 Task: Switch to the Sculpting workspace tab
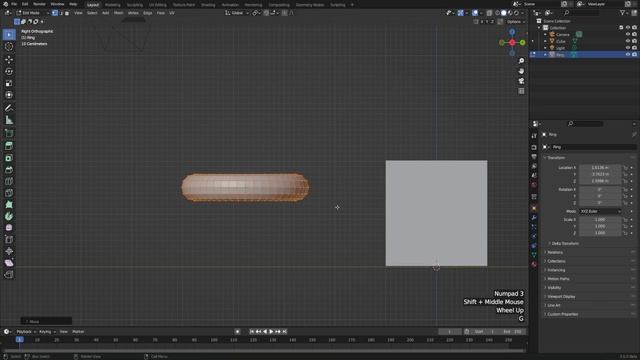pos(134,5)
